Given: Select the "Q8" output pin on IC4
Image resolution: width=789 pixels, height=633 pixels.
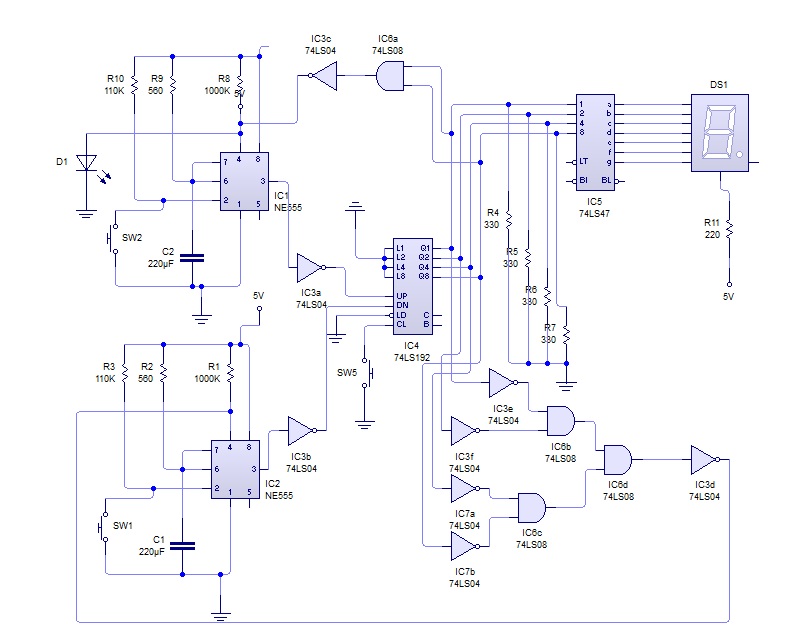Looking at the screenshot, I should click(x=424, y=276).
